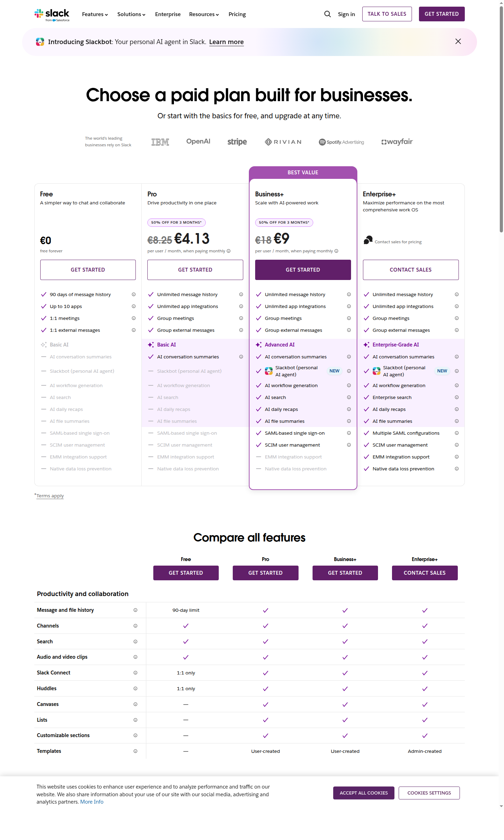The width and height of the screenshot is (504, 840).
Task: Click Contact Sales on Enterprise+ card
Action: (x=411, y=270)
